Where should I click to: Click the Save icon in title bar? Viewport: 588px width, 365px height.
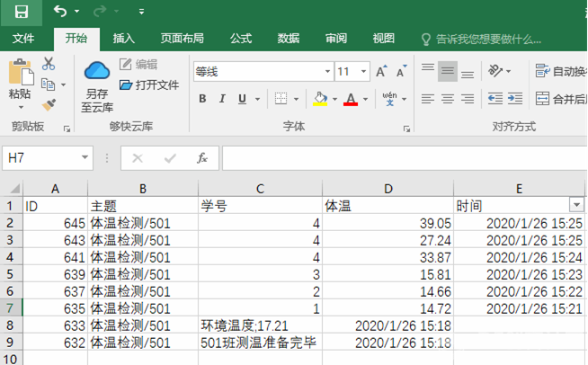tap(21, 12)
